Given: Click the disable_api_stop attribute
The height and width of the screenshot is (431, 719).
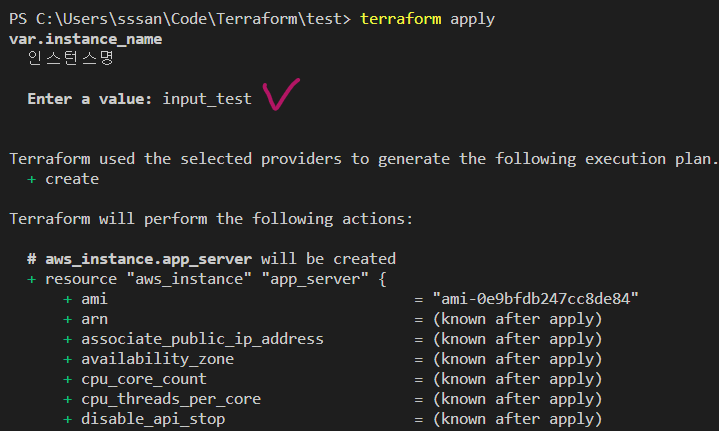Looking at the screenshot, I should tap(153, 419).
